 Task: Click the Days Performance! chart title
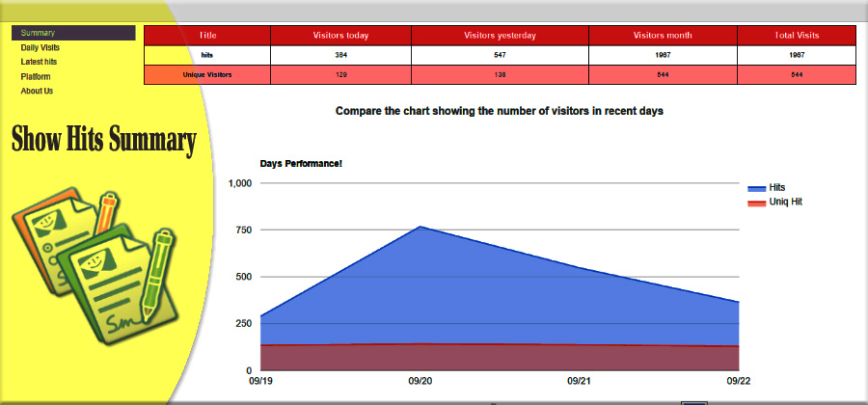click(x=301, y=164)
